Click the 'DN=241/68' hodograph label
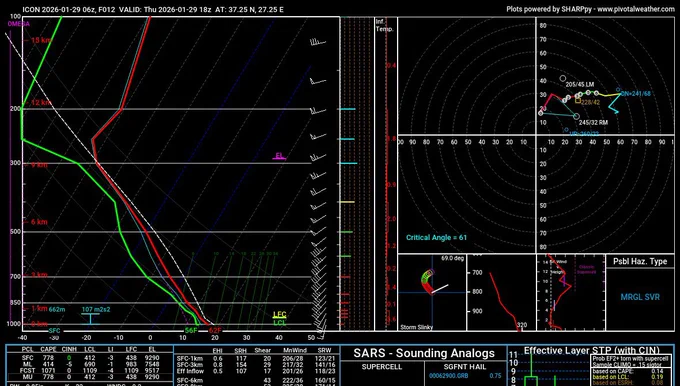Screen dimensions: 680x386 click(x=635, y=94)
